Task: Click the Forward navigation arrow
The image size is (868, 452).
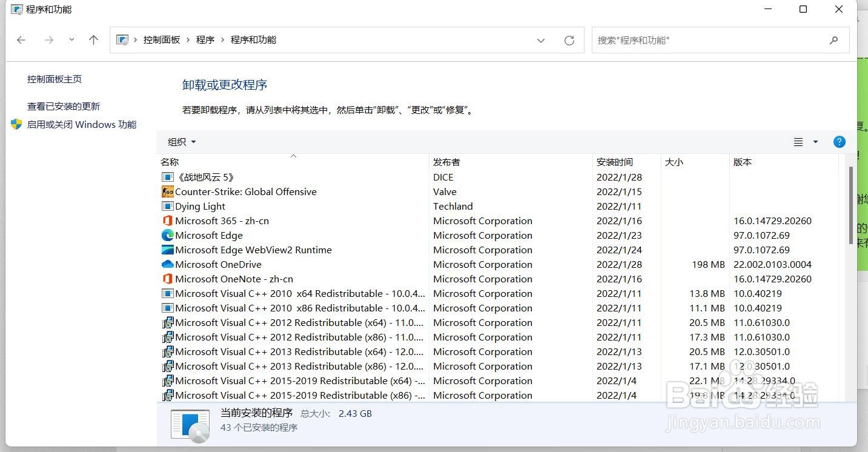Action: [x=49, y=40]
